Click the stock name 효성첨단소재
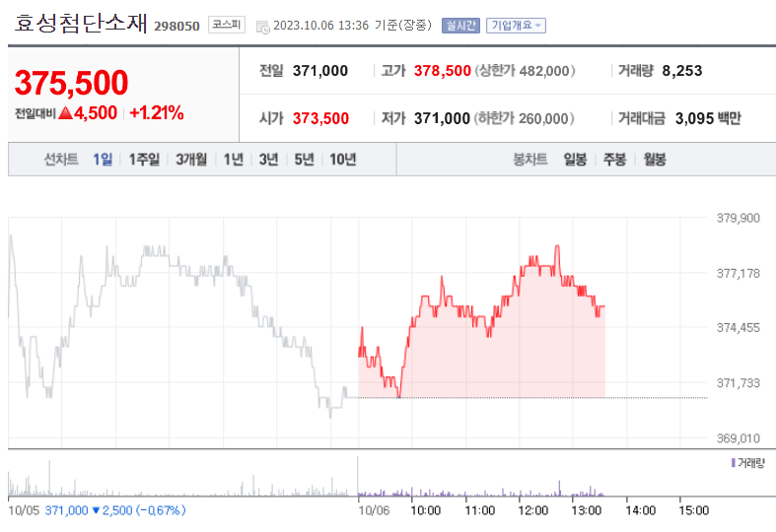This screenshot has height=532, width=776. pos(81,23)
